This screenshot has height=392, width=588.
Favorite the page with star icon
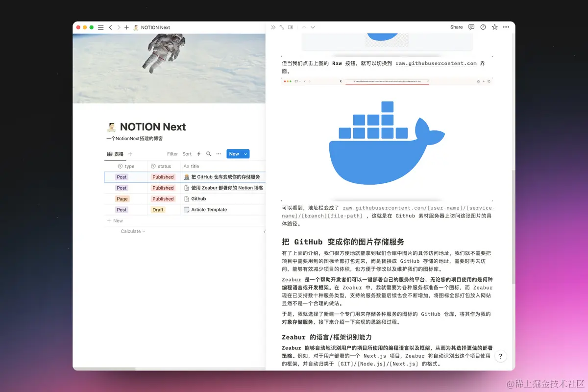495,27
